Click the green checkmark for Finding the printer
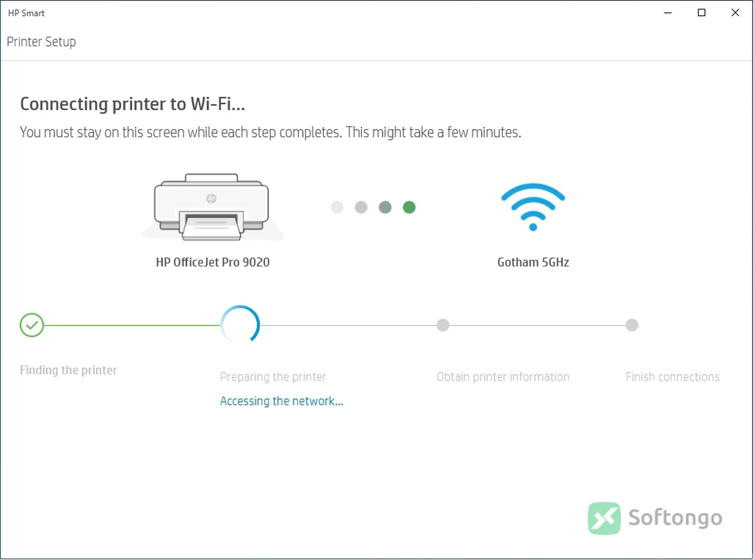This screenshot has height=560, width=753. coord(32,325)
